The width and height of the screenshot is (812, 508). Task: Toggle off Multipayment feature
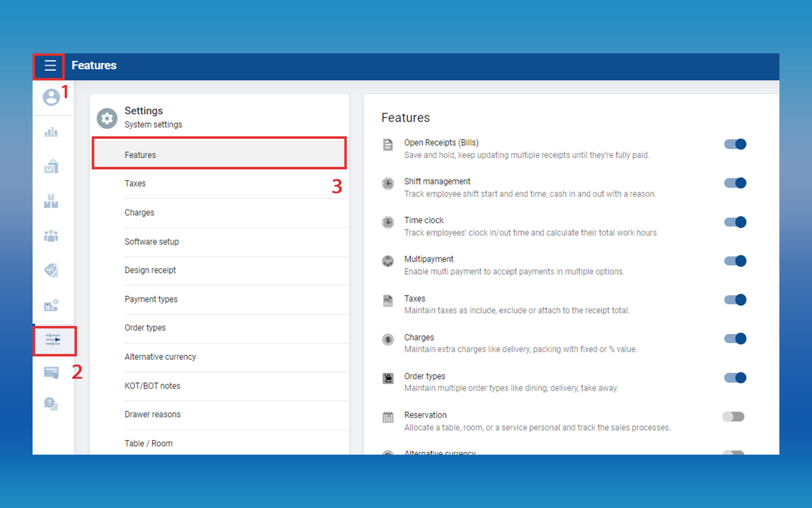pos(735,261)
